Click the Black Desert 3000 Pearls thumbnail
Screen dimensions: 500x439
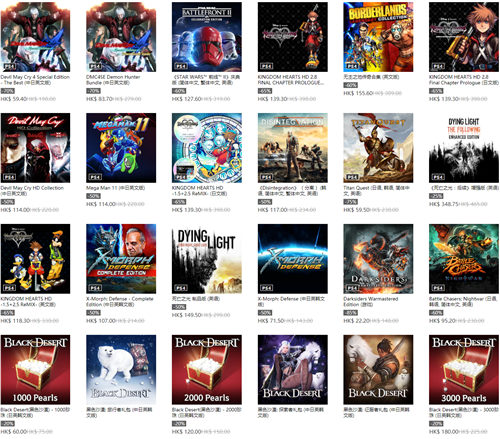coord(464,370)
